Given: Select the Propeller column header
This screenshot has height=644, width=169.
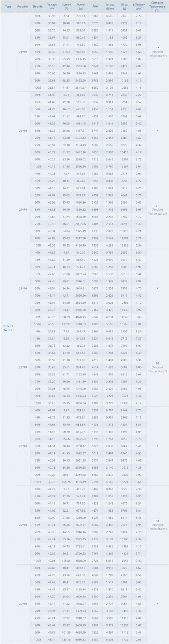Looking at the screenshot, I should pos(23,6).
